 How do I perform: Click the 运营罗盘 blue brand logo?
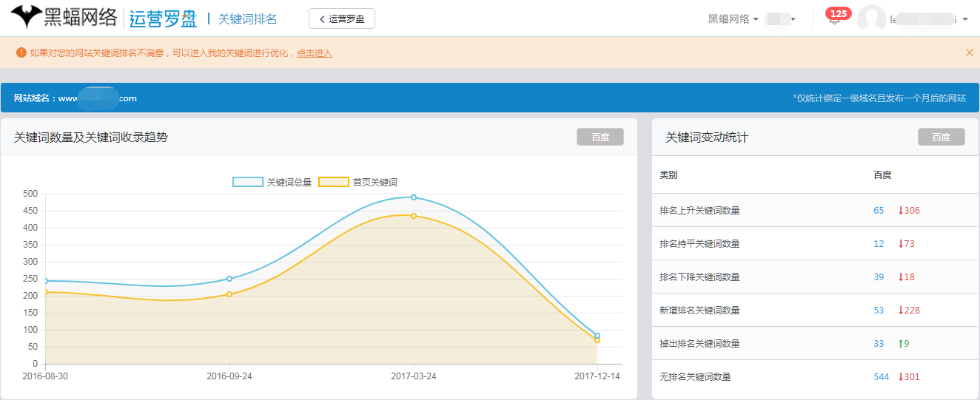click(163, 18)
